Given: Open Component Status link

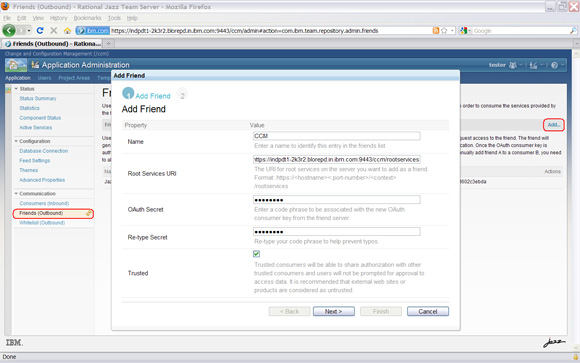Looking at the screenshot, I should coord(40,118).
